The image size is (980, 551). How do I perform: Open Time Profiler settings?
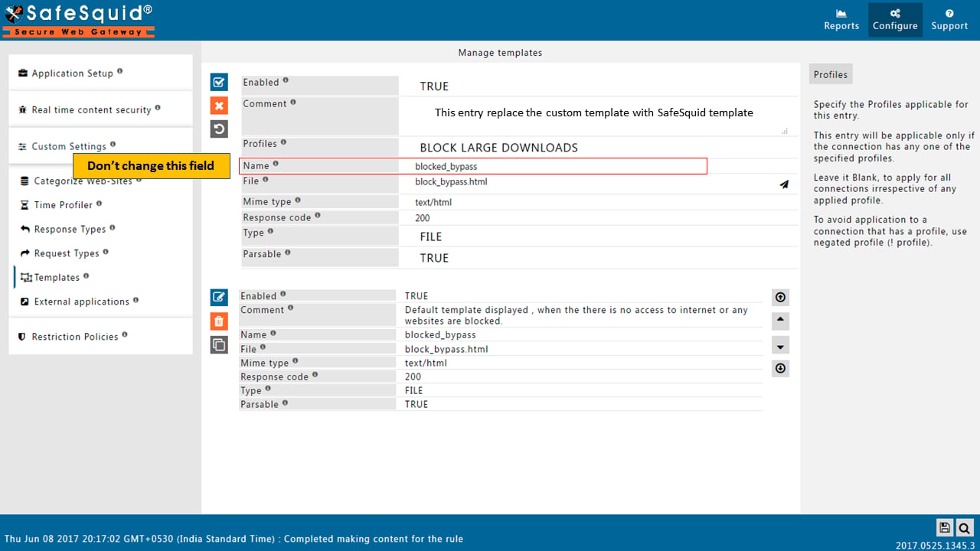[x=63, y=205]
